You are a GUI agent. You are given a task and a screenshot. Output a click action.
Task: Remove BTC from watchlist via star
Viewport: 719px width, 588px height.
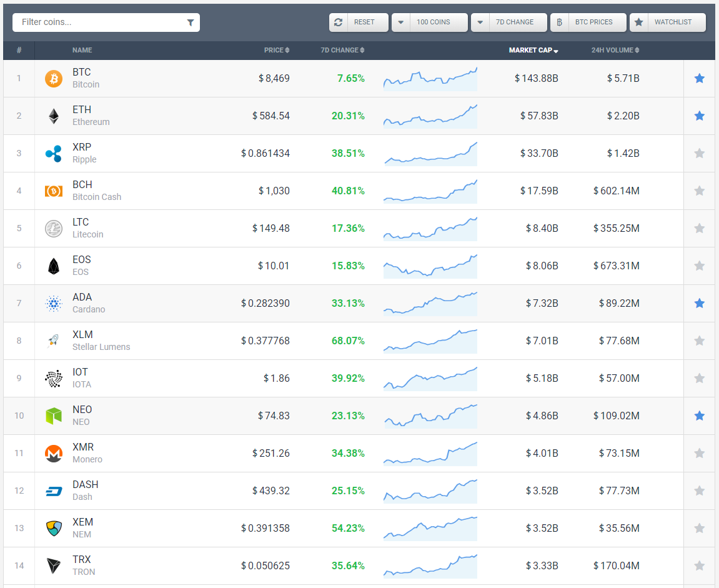click(x=699, y=79)
